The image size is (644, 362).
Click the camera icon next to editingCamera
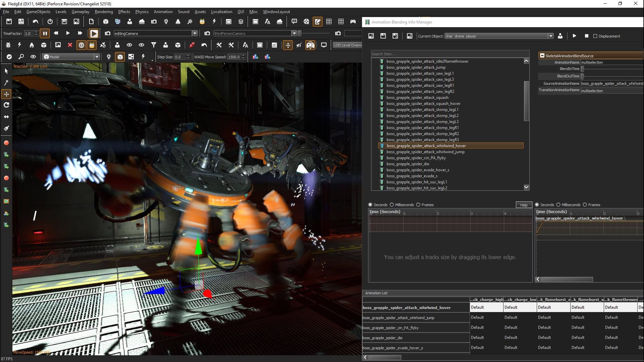click(107, 33)
